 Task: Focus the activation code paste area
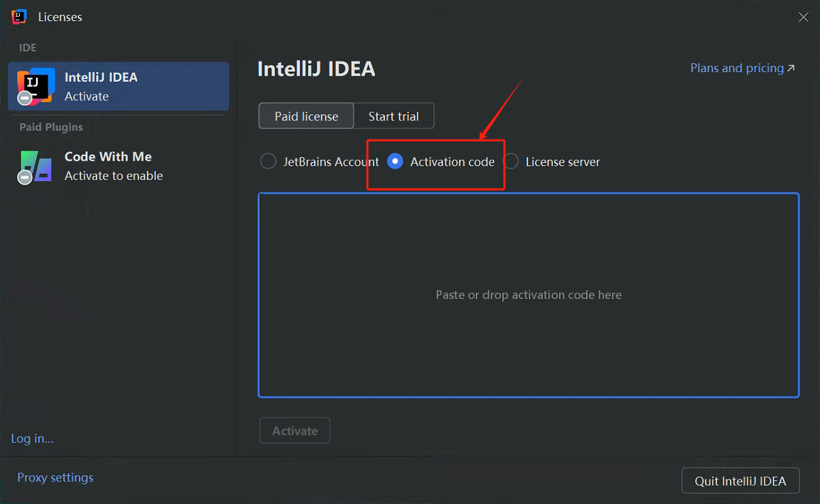point(528,295)
